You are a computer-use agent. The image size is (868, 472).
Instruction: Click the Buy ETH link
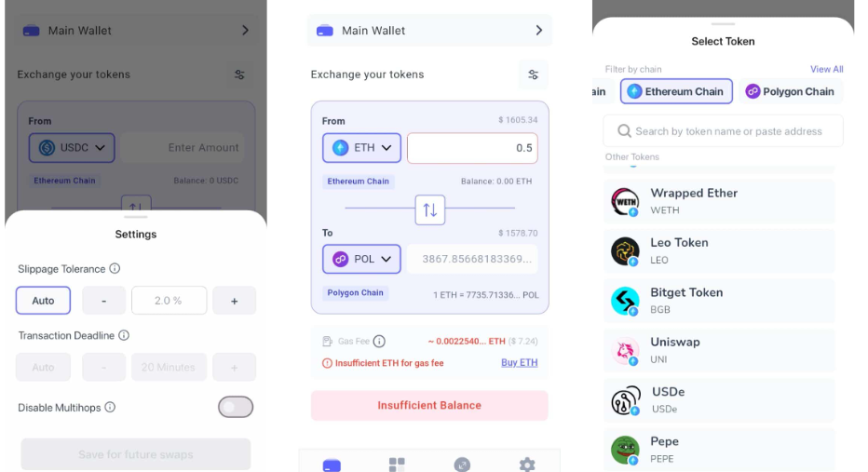pos(520,362)
